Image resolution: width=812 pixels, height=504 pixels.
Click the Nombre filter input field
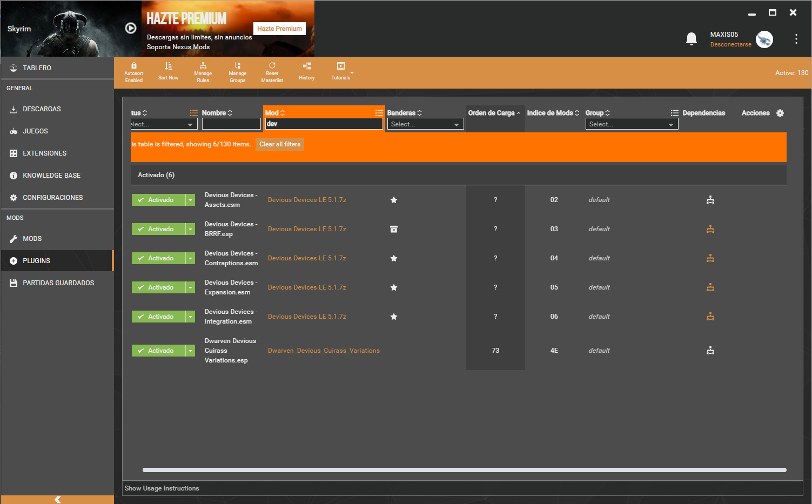(x=231, y=124)
